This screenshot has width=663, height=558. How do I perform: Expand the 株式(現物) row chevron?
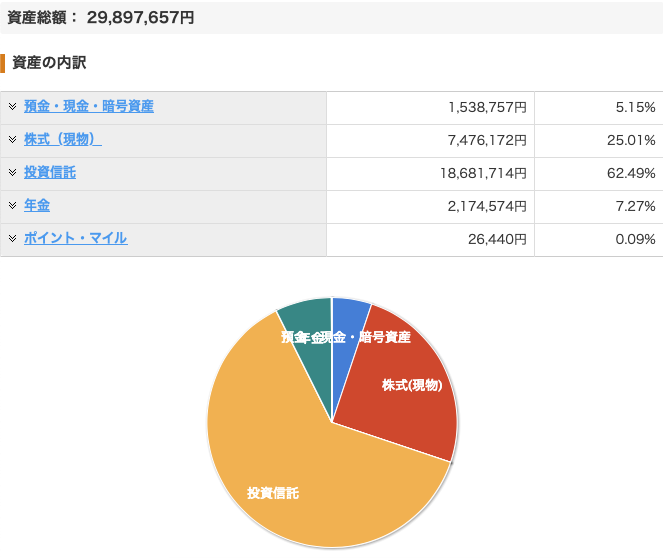[13, 140]
